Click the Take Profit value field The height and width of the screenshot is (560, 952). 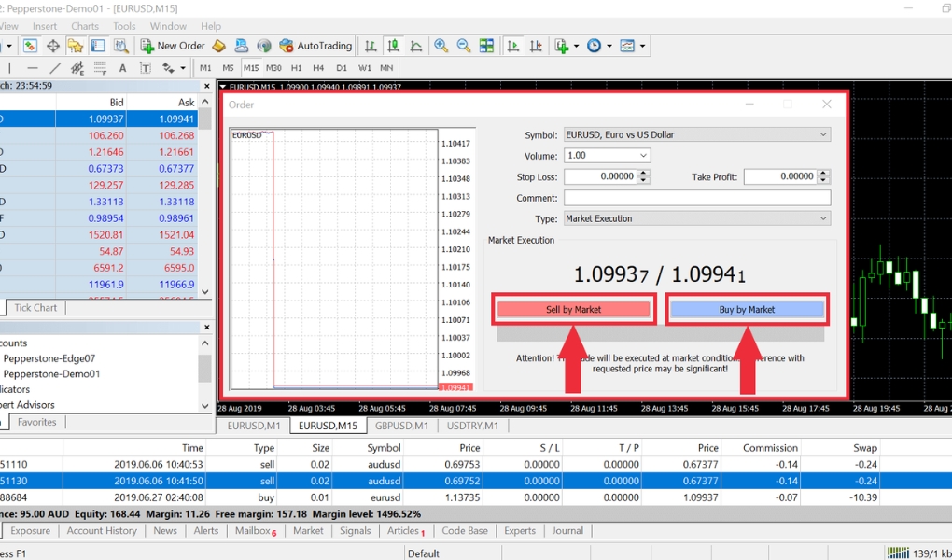click(781, 176)
